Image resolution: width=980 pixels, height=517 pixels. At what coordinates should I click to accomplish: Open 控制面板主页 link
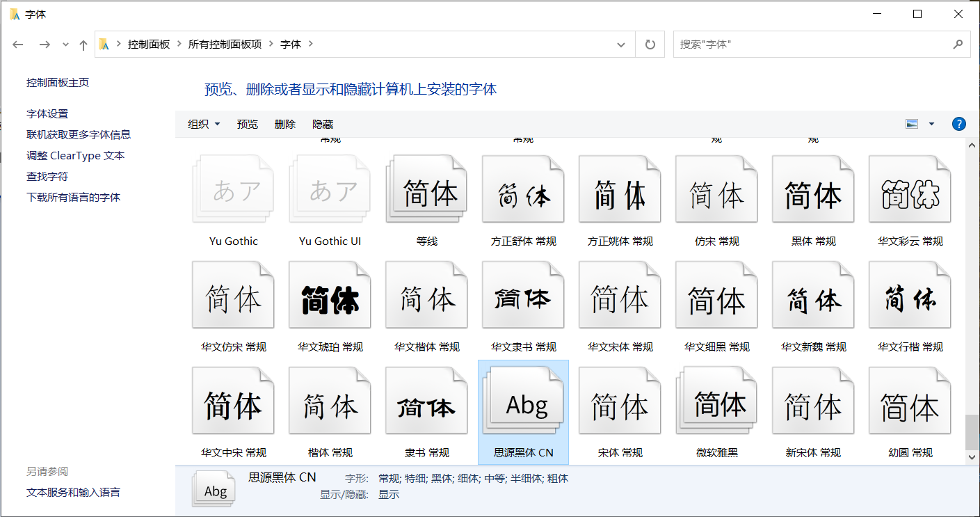(x=58, y=82)
